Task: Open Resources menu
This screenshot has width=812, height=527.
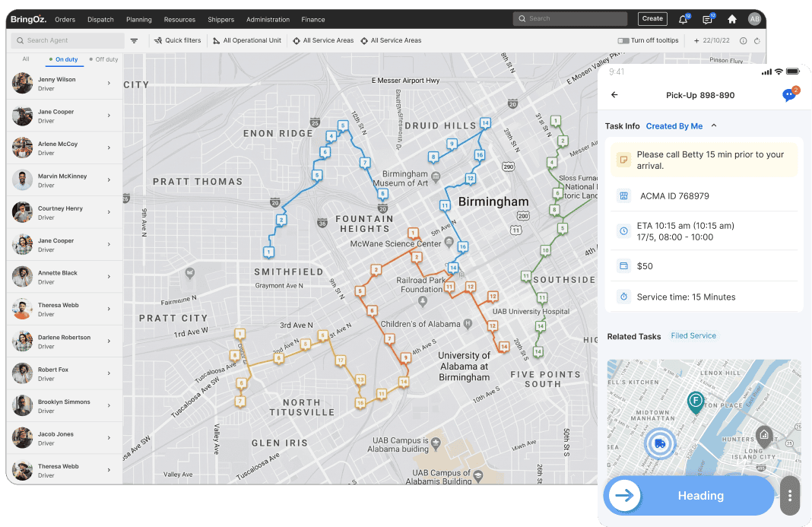Action: 179,20
